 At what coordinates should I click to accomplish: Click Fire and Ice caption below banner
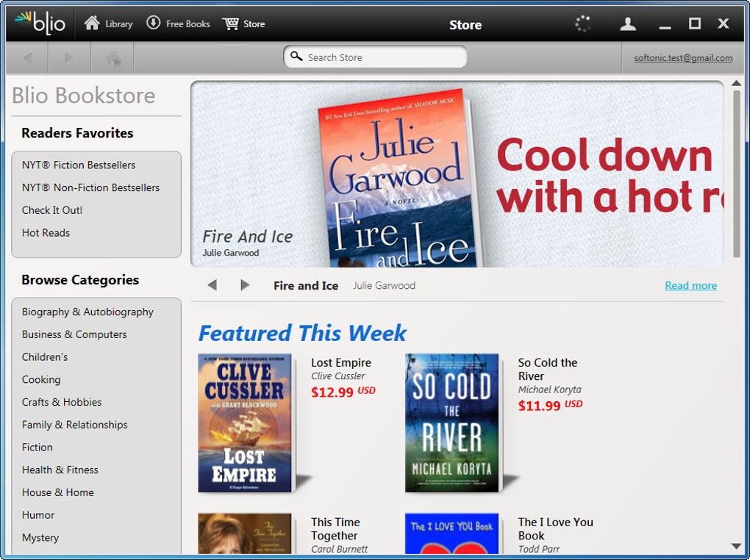point(306,286)
